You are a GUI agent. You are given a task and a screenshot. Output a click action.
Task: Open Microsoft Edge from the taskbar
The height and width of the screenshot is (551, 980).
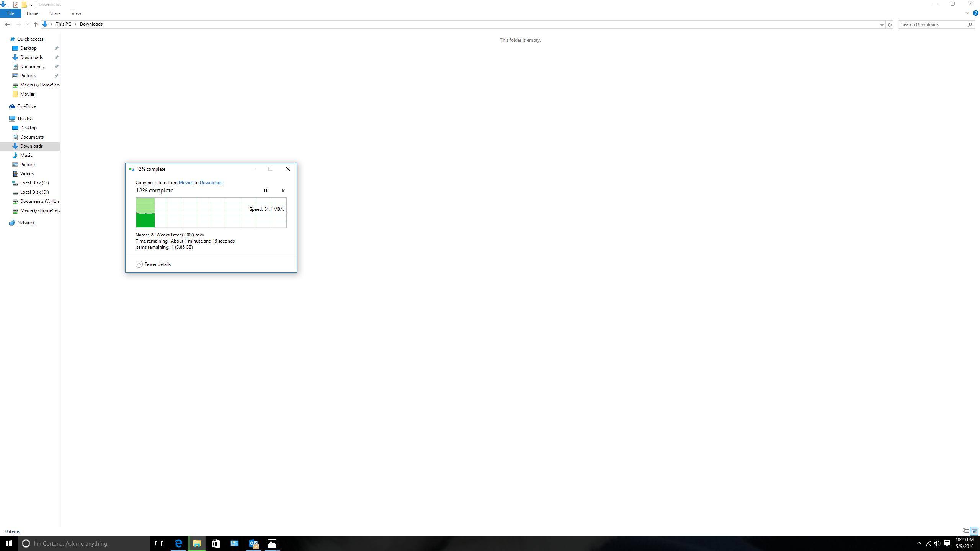coord(178,543)
